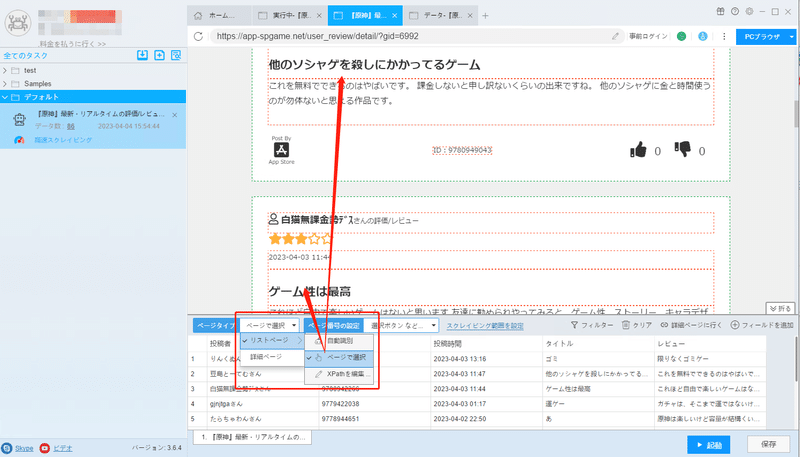Click the 折る collapse panel button
The height and width of the screenshot is (457, 800).
(780, 309)
